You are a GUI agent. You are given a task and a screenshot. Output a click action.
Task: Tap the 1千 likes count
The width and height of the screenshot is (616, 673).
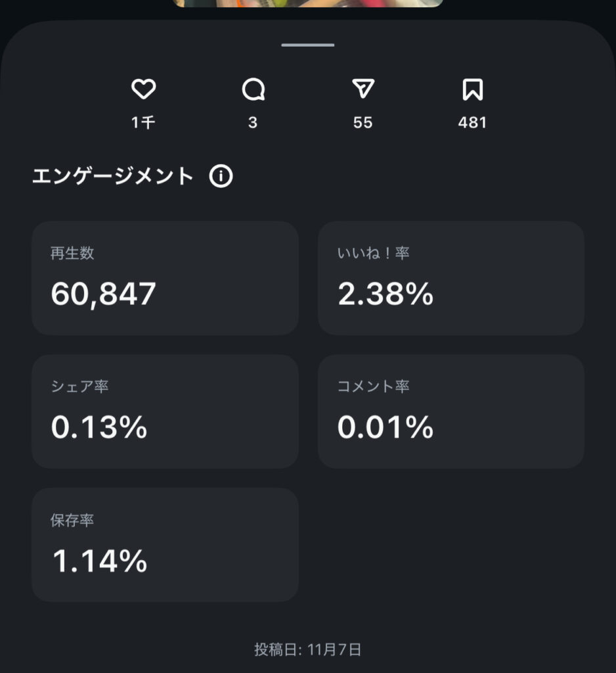[143, 123]
